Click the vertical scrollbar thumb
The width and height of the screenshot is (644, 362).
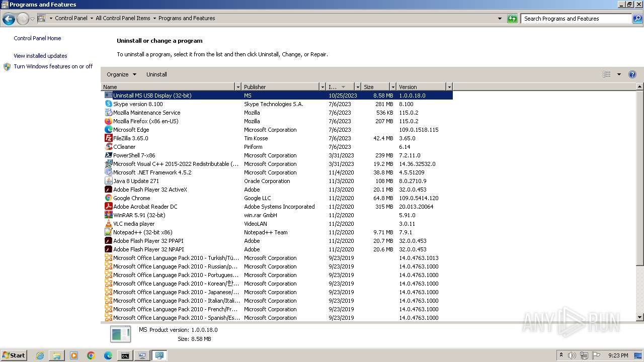pyautogui.click(x=640, y=178)
